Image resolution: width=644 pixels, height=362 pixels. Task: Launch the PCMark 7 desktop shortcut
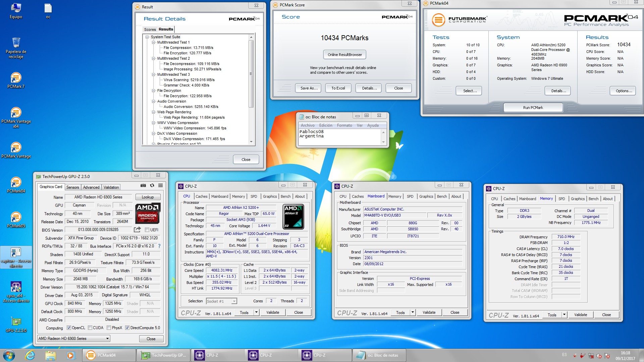[16, 80]
